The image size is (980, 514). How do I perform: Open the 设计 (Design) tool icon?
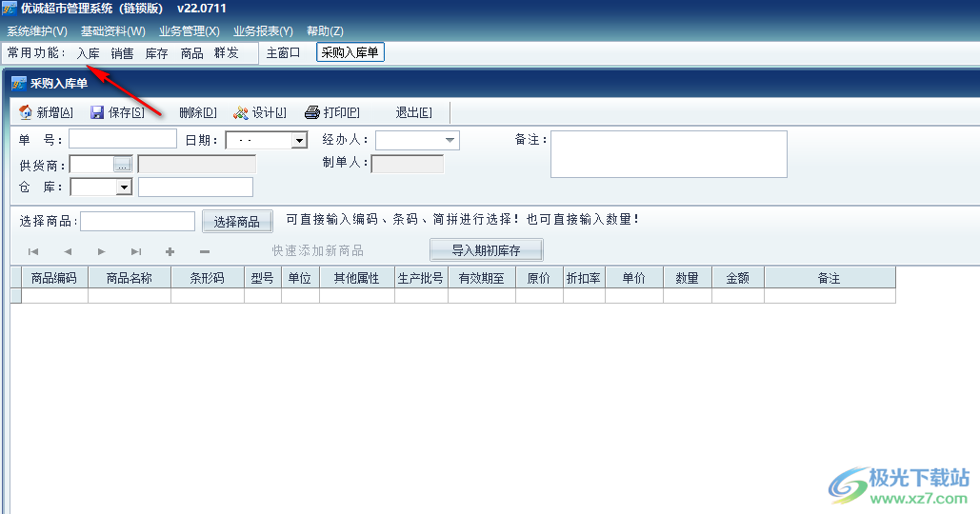coord(241,112)
